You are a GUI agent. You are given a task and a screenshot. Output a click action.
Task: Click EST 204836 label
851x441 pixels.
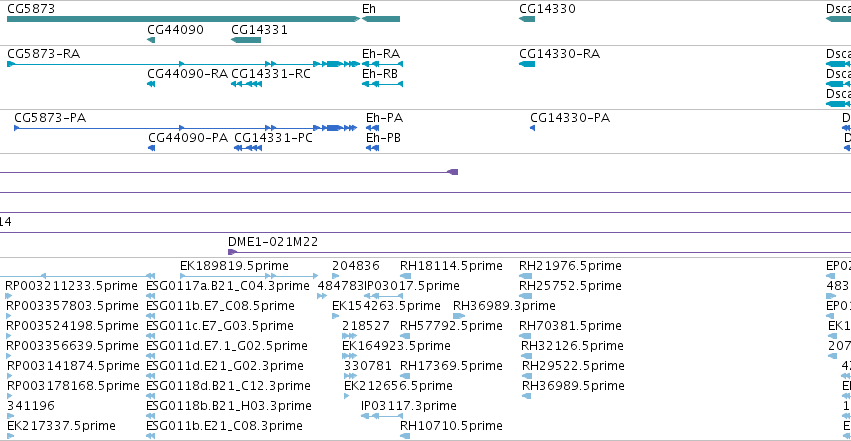point(355,266)
